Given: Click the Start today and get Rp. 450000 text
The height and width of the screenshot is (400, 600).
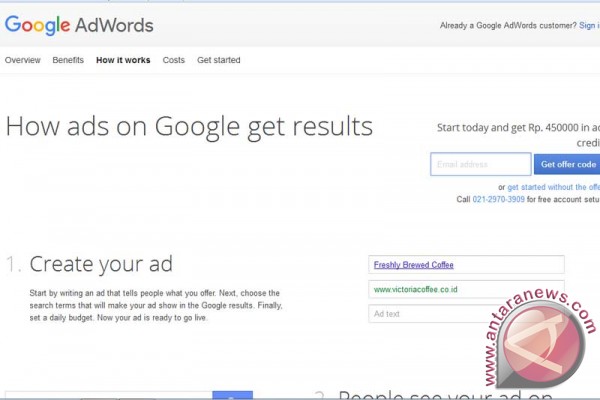Looking at the screenshot, I should (518, 135).
